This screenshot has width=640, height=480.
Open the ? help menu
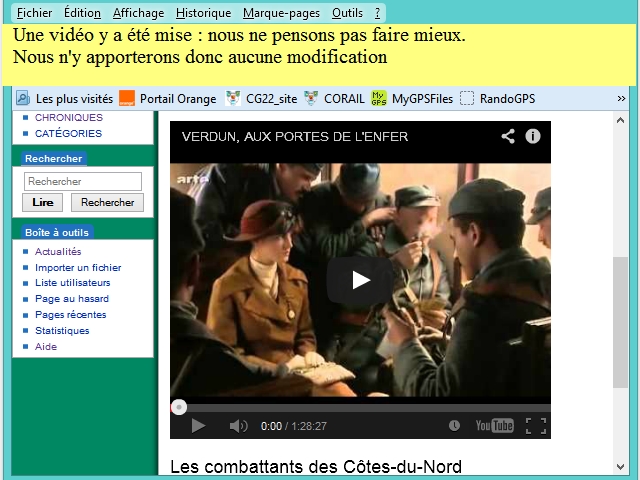[378, 13]
